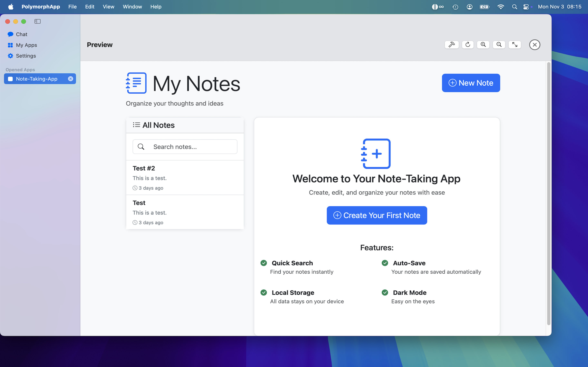588x367 pixels.
Task: Click the hammer build icon in Preview toolbar
Action: click(x=451, y=45)
